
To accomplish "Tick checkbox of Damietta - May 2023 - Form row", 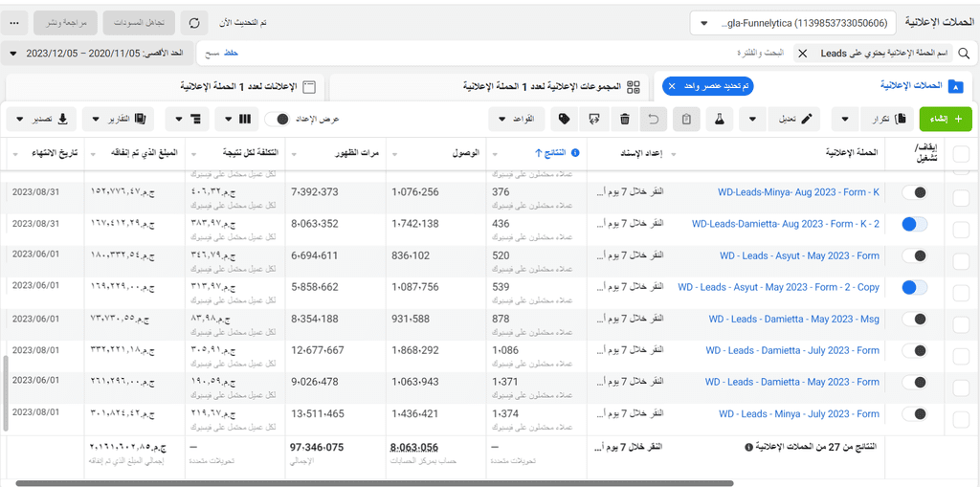I will click(961, 387).
